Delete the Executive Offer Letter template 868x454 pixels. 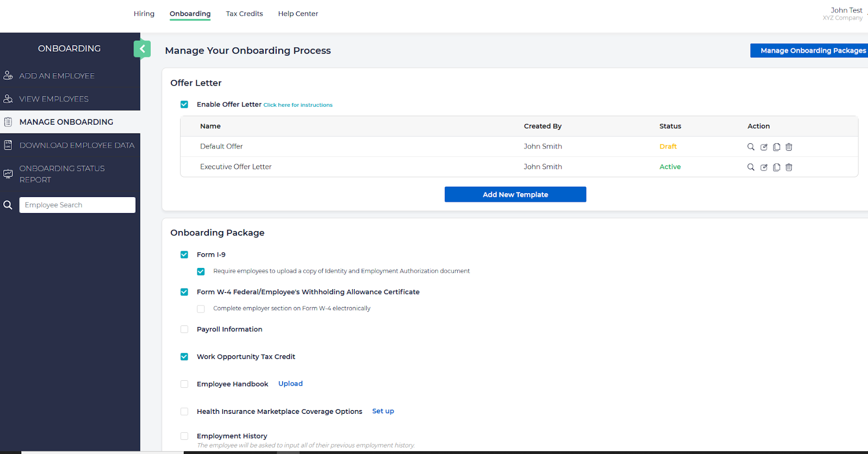tap(789, 168)
